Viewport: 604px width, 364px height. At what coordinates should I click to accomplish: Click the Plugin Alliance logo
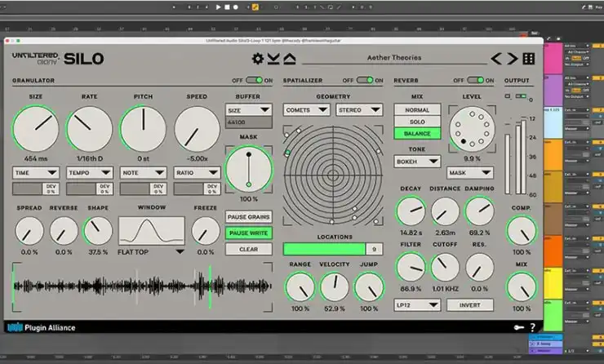[41, 327]
